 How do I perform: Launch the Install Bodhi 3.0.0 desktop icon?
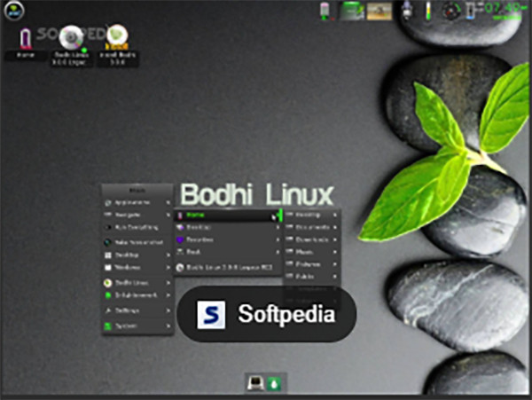coord(117,46)
